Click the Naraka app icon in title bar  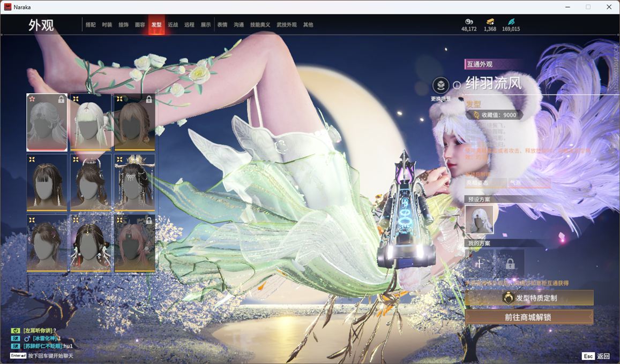coord(8,7)
